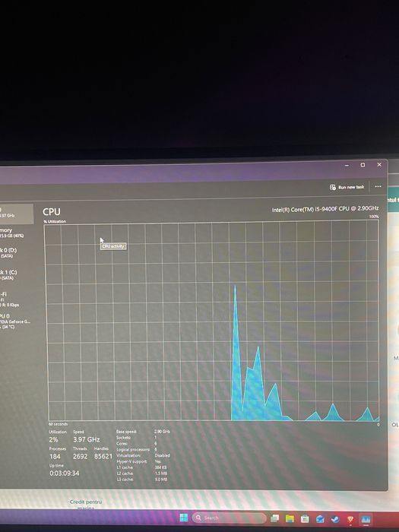Click the 85621 handles value

[x=103, y=456]
